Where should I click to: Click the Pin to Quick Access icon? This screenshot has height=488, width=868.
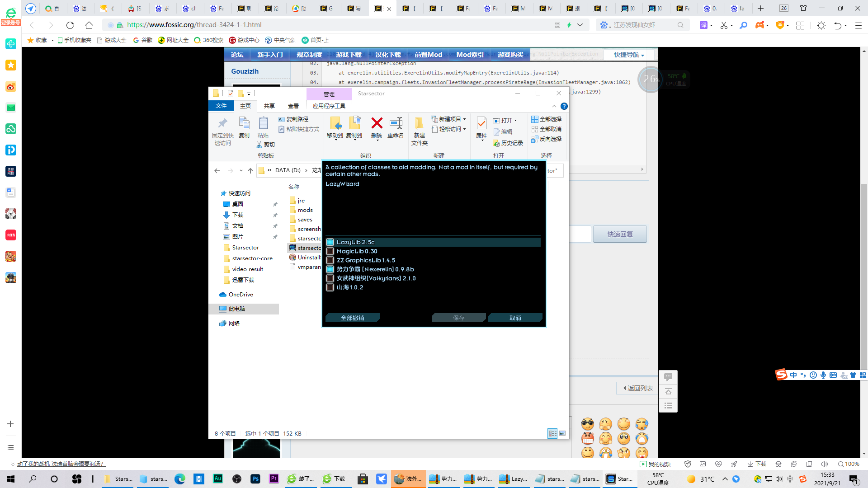(x=222, y=123)
